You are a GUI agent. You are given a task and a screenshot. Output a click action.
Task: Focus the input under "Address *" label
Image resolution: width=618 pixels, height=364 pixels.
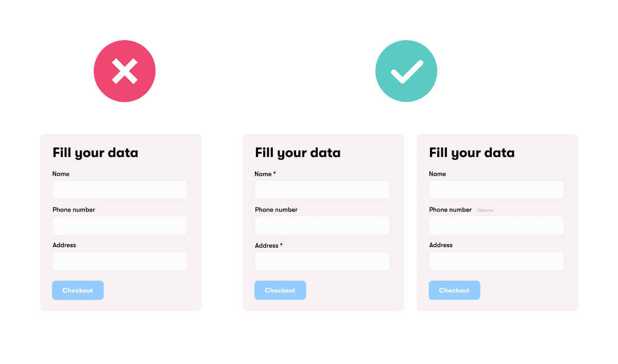[322, 262]
